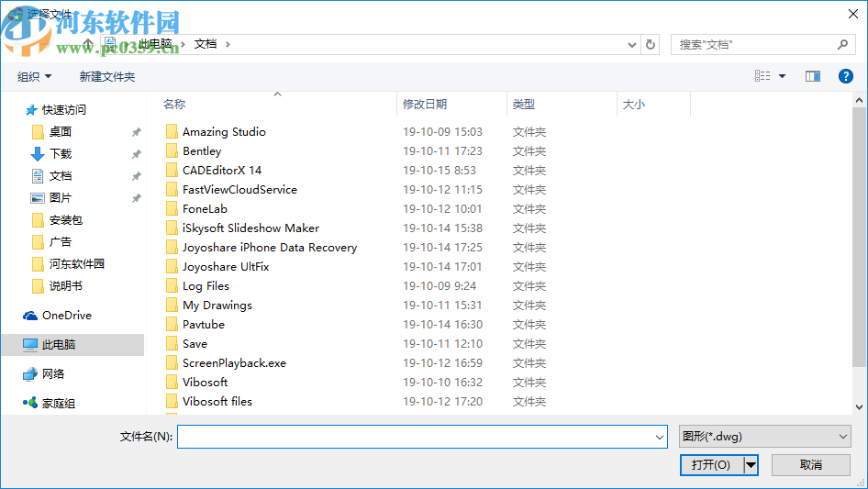The width and height of the screenshot is (868, 489).
Task: Click the date 19-10-14 16:30
Action: click(x=443, y=325)
